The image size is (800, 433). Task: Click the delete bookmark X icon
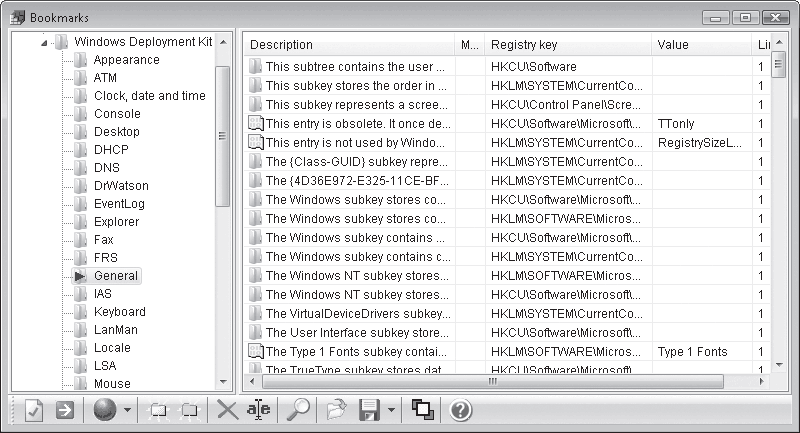[x=228, y=410]
